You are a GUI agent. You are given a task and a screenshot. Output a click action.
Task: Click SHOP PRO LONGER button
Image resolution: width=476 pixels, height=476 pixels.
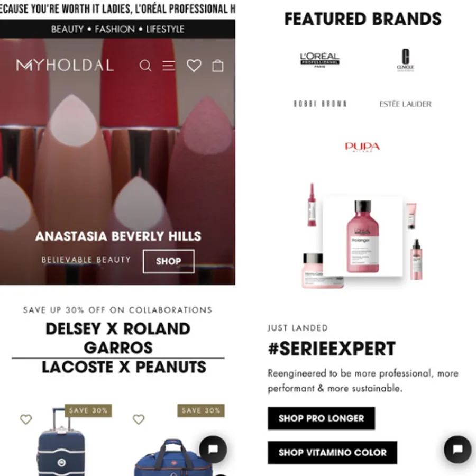coord(321,418)
